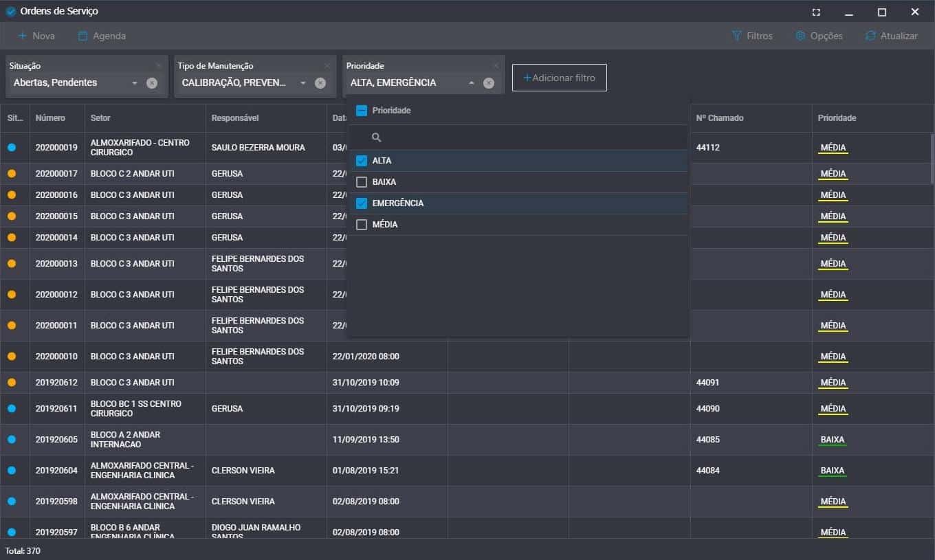
Task: Clear the Prioridade filter values
Action: pyautogui.click(x=489, y=83)
